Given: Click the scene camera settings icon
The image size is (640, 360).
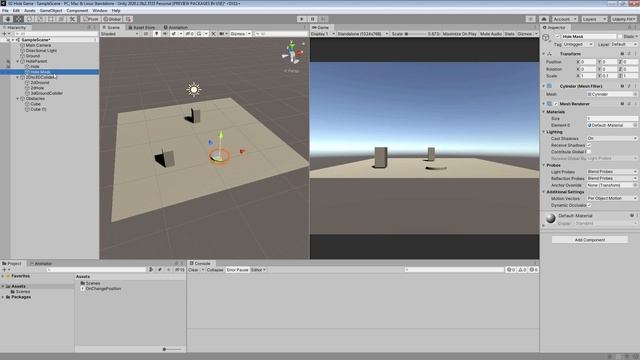Looking at the screenshot, I should coord(223,34).
